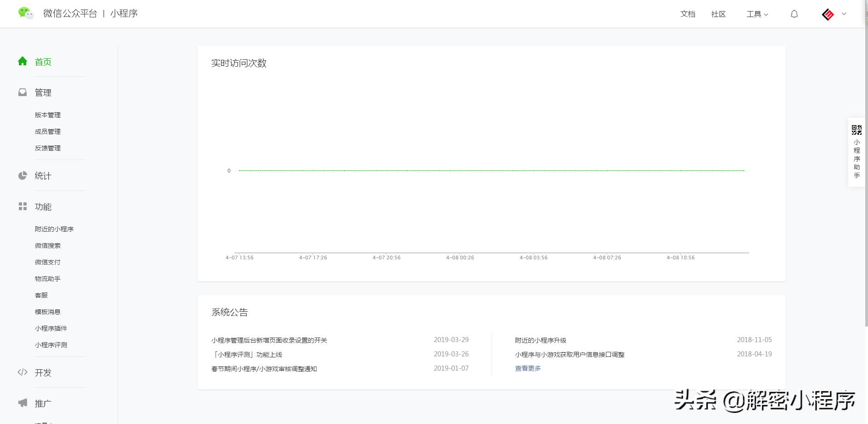Open 物流助手 feature
This screenshot has width=868, height=424.
click(x=48, y=279)
